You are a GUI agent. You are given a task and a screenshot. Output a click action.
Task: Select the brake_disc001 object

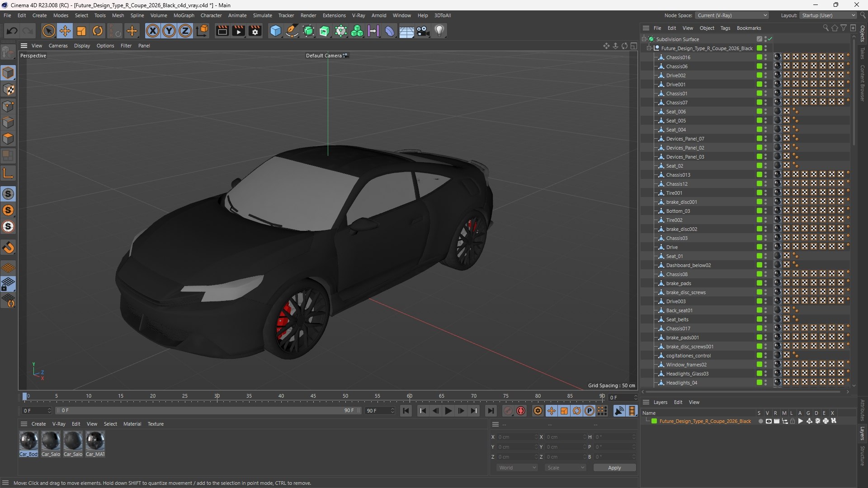click(681, 202)
